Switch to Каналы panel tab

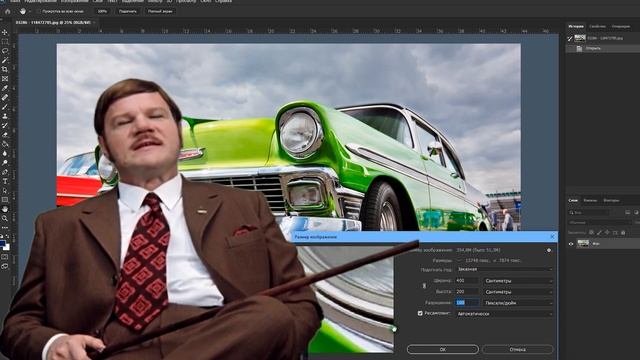[x=590, y=200]
